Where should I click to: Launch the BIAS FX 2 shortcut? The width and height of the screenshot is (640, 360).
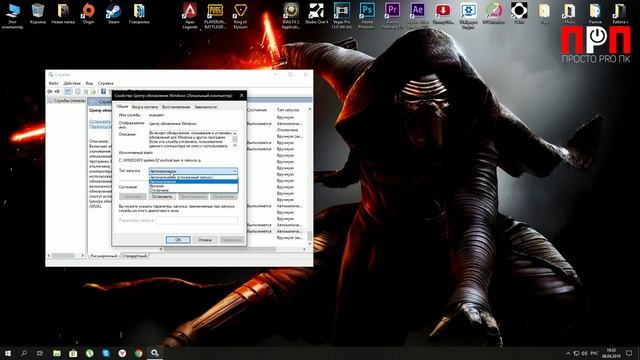(x=291, y=16)
